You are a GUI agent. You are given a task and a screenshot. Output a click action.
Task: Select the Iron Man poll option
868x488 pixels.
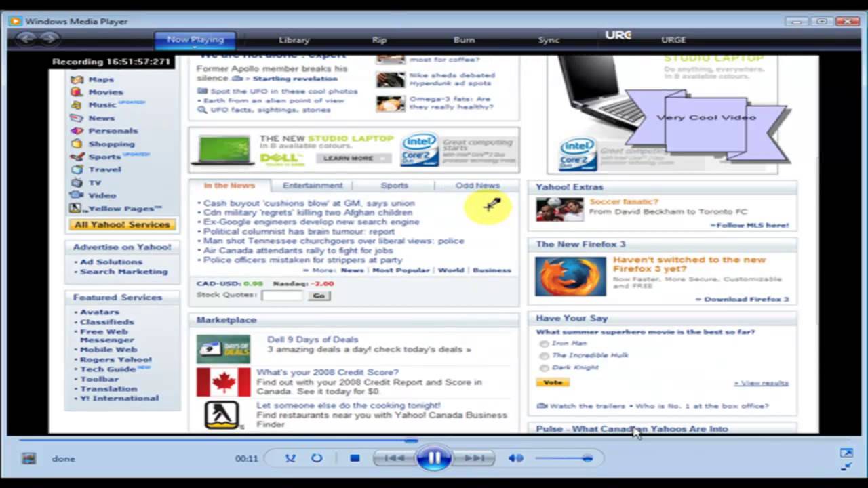544,344
